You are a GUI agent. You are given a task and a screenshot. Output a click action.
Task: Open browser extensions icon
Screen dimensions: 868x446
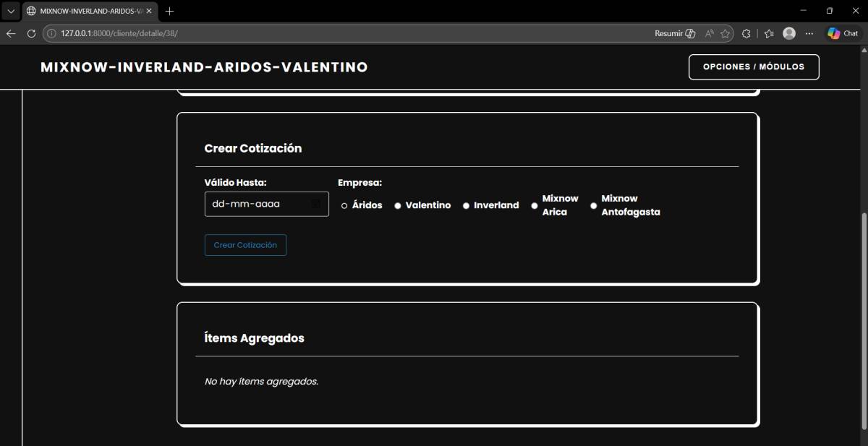(746, 33)
